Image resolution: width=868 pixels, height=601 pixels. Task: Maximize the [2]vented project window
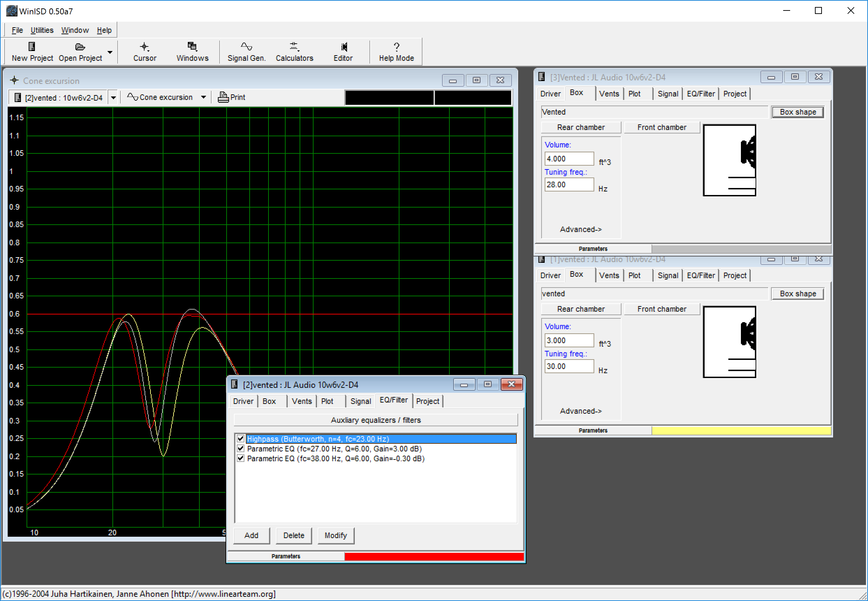[x=488, y=384]
